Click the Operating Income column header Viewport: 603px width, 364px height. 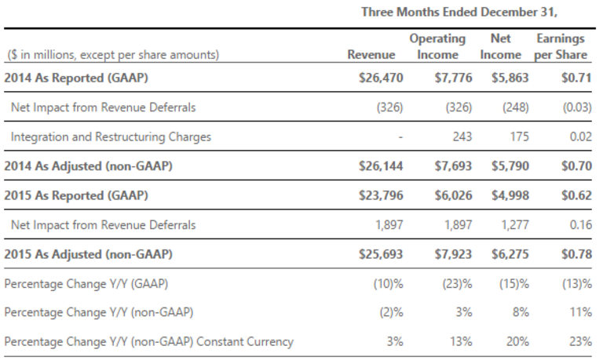click(x=437, y=46)
